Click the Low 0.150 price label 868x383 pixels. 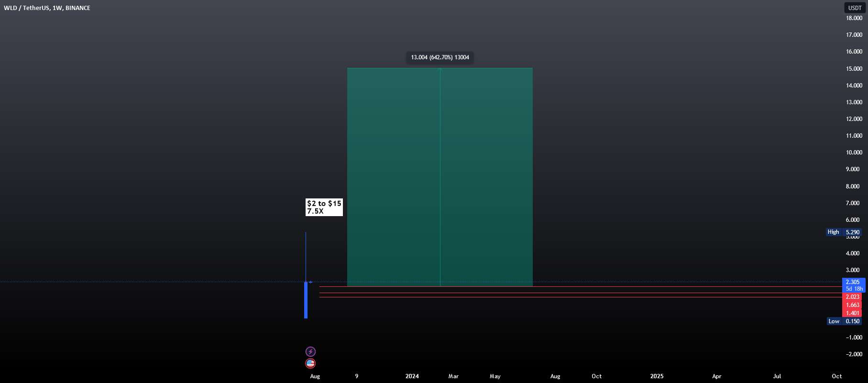tap(844, 321)
